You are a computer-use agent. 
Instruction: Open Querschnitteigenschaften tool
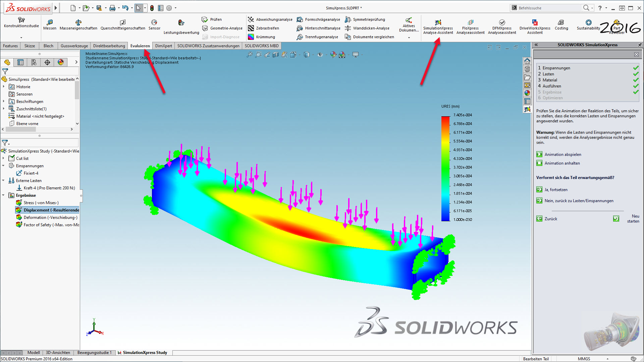123,25
